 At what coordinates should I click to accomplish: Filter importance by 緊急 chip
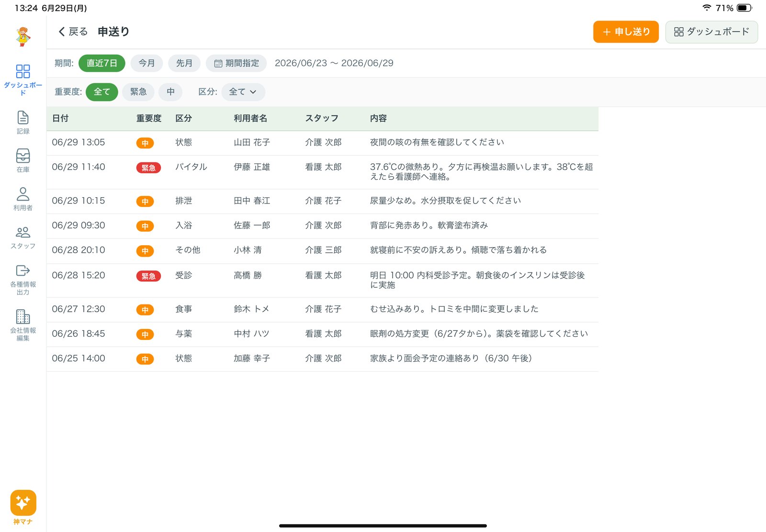pyautogui.click(x=138, y=92)
